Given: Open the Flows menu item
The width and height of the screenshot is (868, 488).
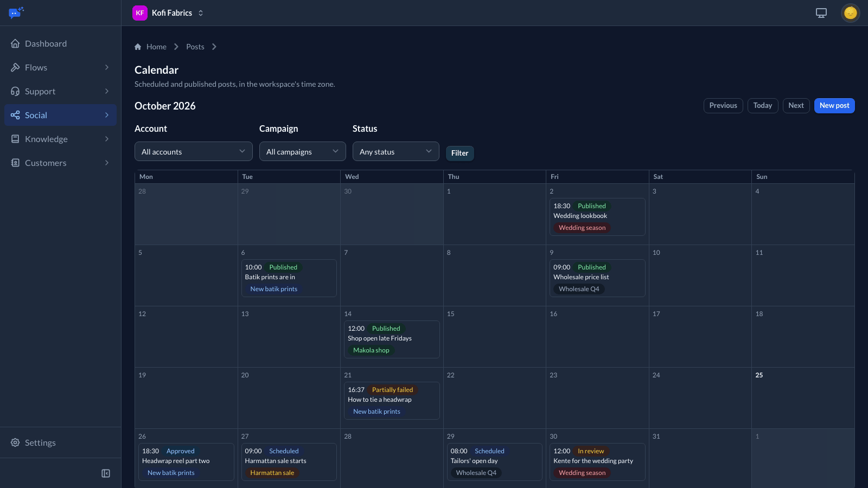Looking at the screenshot, I should coord(60,67).
